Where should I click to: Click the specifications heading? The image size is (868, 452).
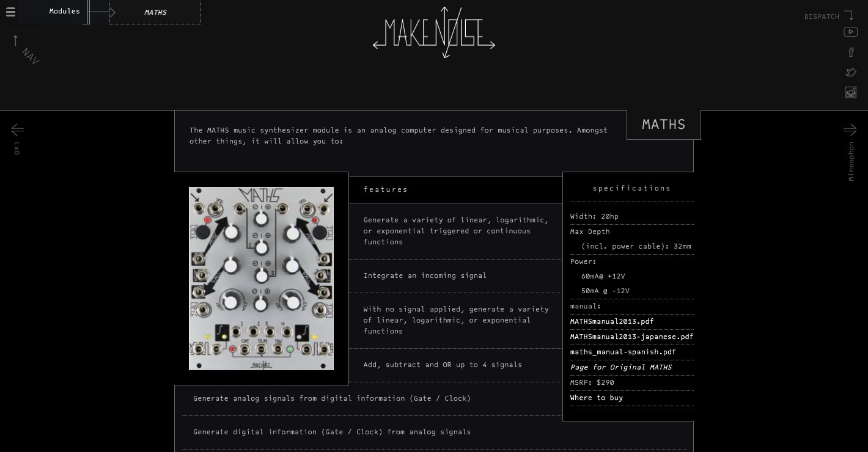point(631,188)
